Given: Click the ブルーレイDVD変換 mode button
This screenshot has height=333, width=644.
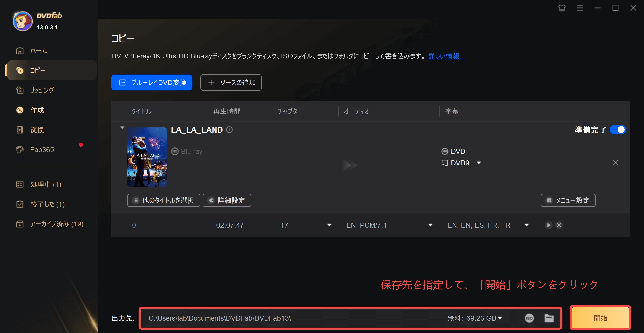Looking at the screenshot, I should point(152,83).
